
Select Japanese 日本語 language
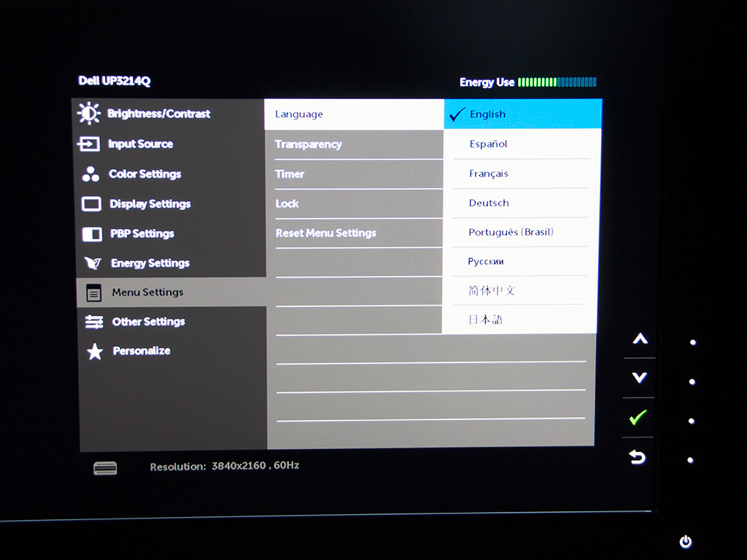tap(519, 319)
